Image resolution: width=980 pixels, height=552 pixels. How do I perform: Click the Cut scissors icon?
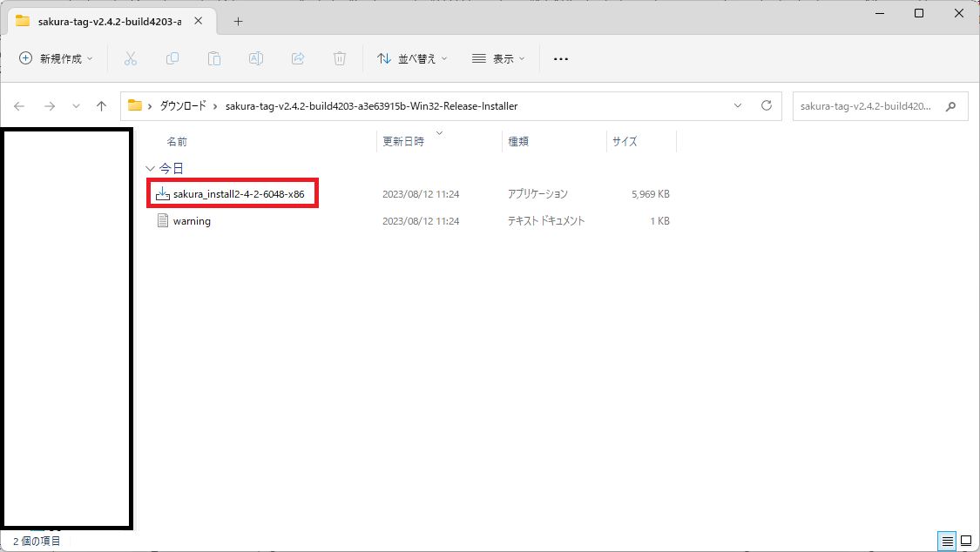coord(131,58)
